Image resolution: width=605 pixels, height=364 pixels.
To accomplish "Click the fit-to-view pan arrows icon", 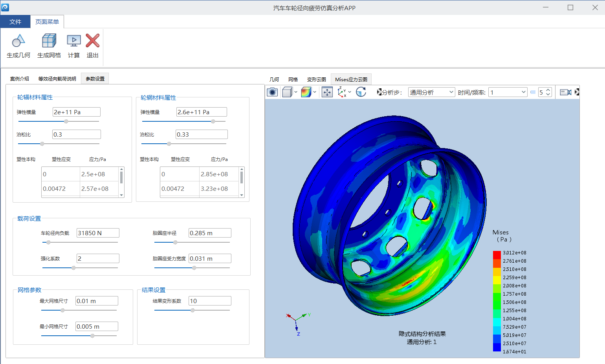I will [x=327, y=92].
